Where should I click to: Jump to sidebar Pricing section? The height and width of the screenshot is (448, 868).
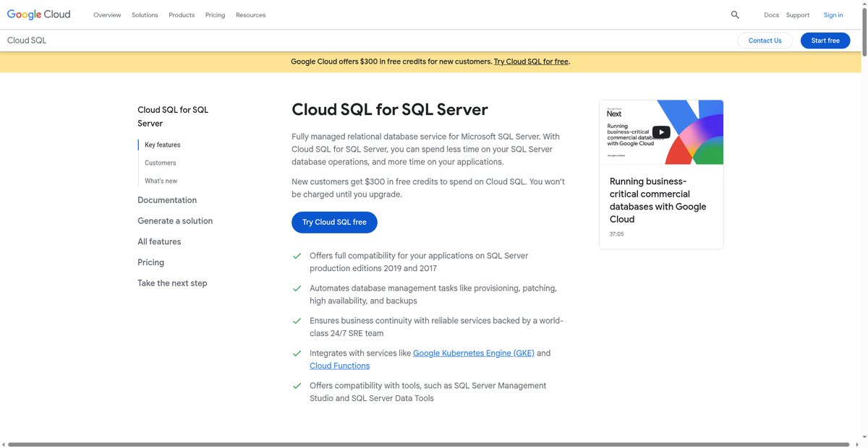(x=150, y=262)
